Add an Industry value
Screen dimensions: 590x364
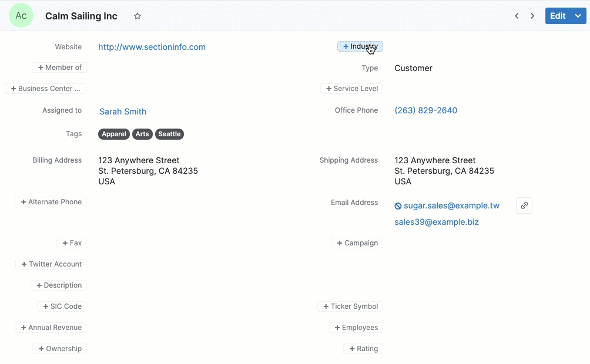click(x=360, y=46)
